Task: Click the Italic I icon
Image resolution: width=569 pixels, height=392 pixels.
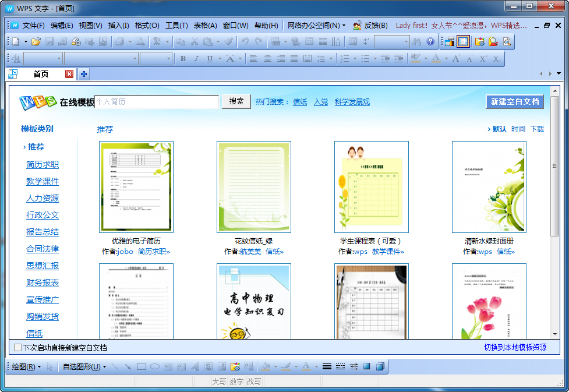Action: (196, 58)
